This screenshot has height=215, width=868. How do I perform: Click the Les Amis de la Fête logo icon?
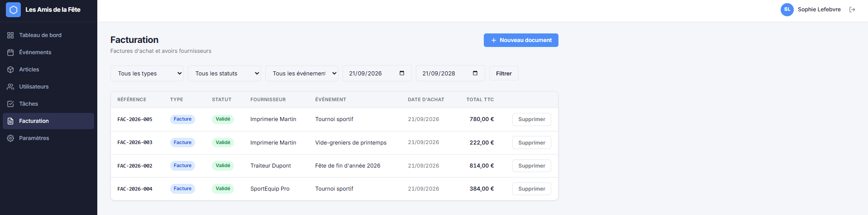[13, 9]
